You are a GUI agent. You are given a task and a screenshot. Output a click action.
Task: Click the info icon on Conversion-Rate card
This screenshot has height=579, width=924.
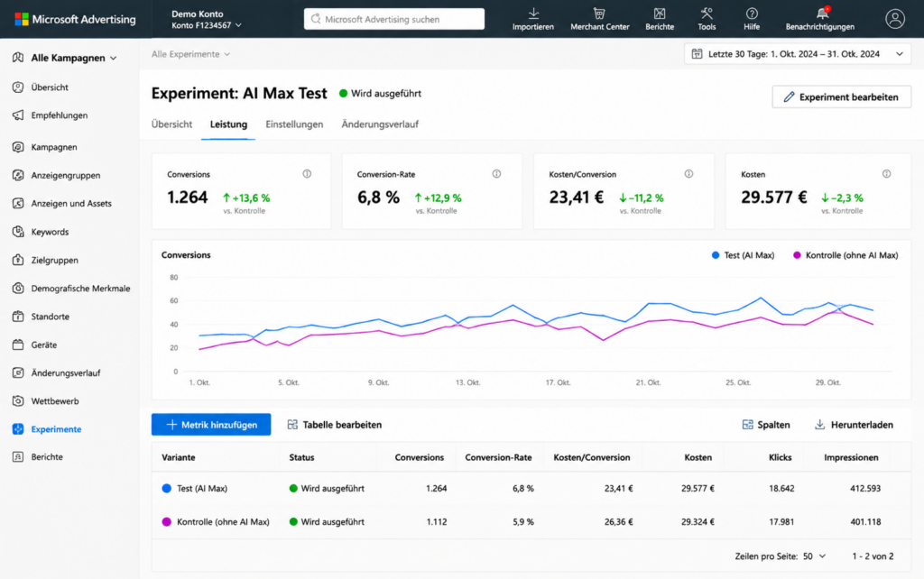pos(497,174)
